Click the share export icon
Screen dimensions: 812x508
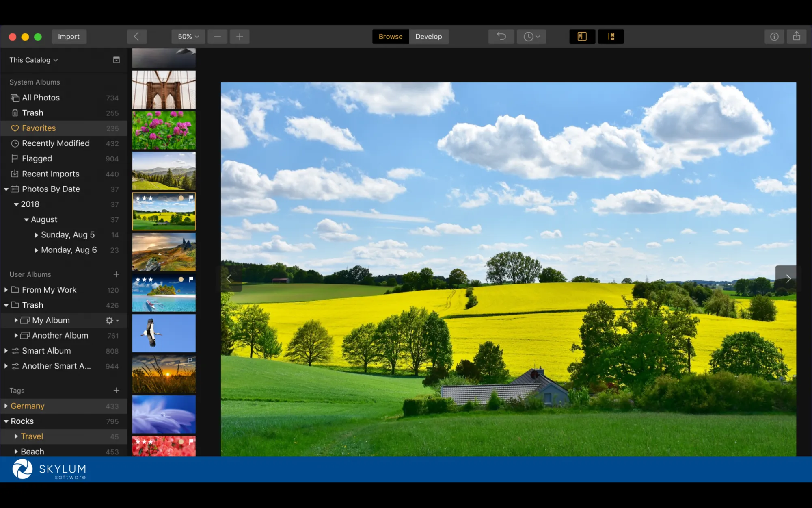coord(797,37)
